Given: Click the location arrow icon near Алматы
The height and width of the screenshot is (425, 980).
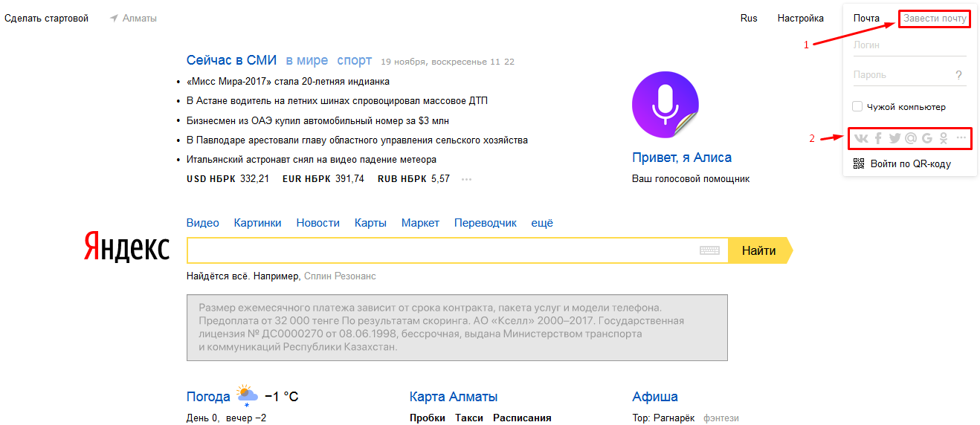Looking at the screenshot, I should point(114,18).
